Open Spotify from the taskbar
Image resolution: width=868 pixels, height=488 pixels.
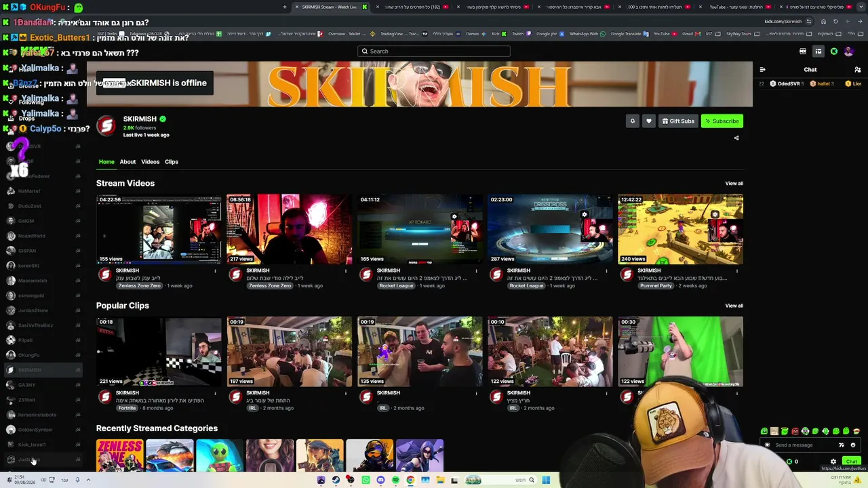pyautogui.click(x=395, y=481)
